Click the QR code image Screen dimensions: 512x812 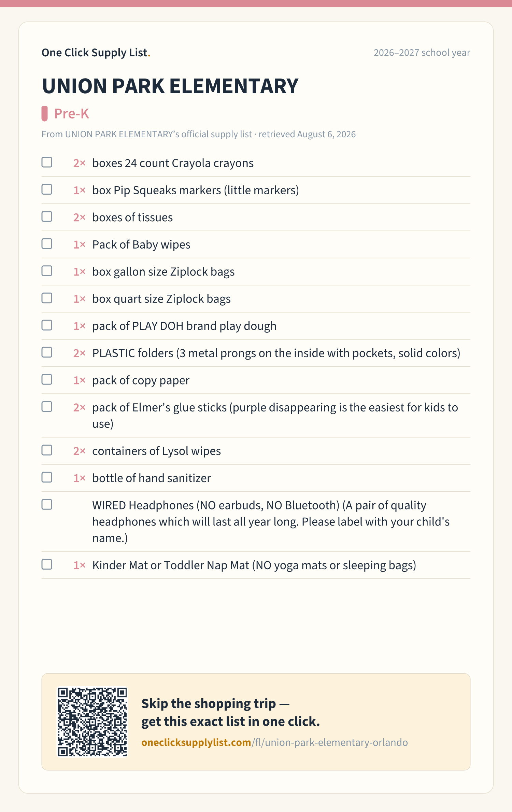tap(92, 722)
